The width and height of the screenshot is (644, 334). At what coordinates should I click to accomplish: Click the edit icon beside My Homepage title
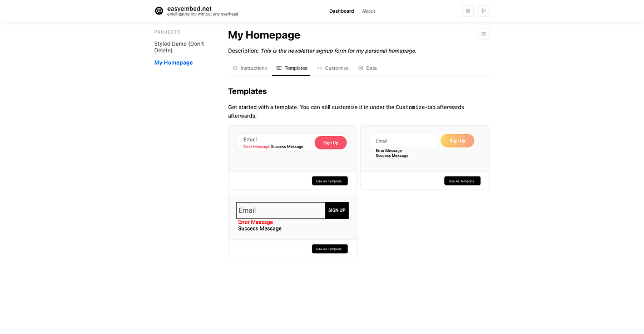click(483, 33)
